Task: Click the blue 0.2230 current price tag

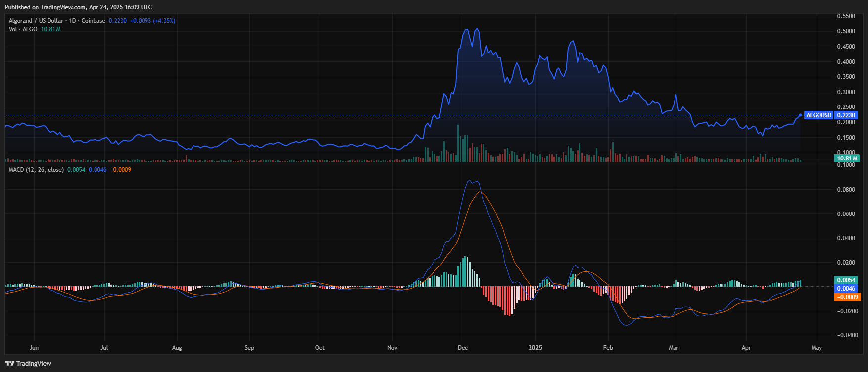Action: pos(847,115)
